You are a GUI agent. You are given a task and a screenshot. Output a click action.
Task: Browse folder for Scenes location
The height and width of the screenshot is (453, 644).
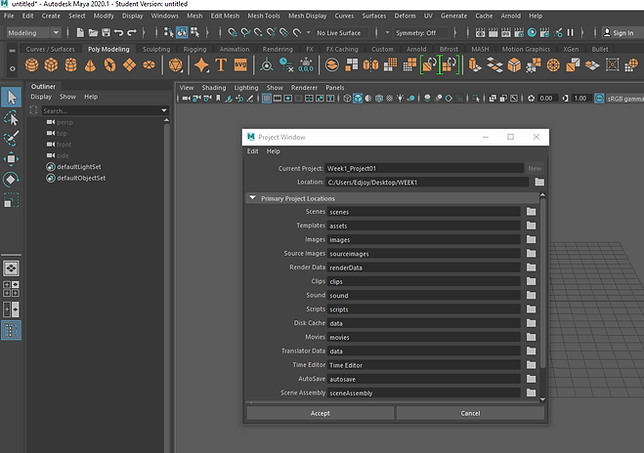[x=531, y=212]
